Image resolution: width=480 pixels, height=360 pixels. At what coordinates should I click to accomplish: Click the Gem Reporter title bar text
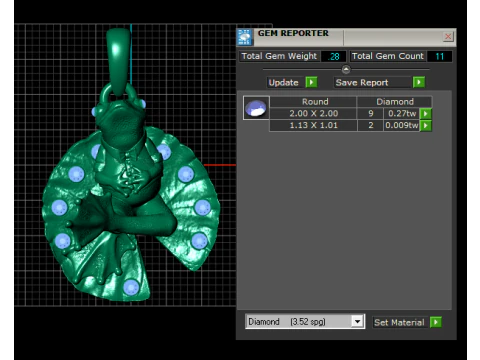pyautogui.click(x=293, y=33)
